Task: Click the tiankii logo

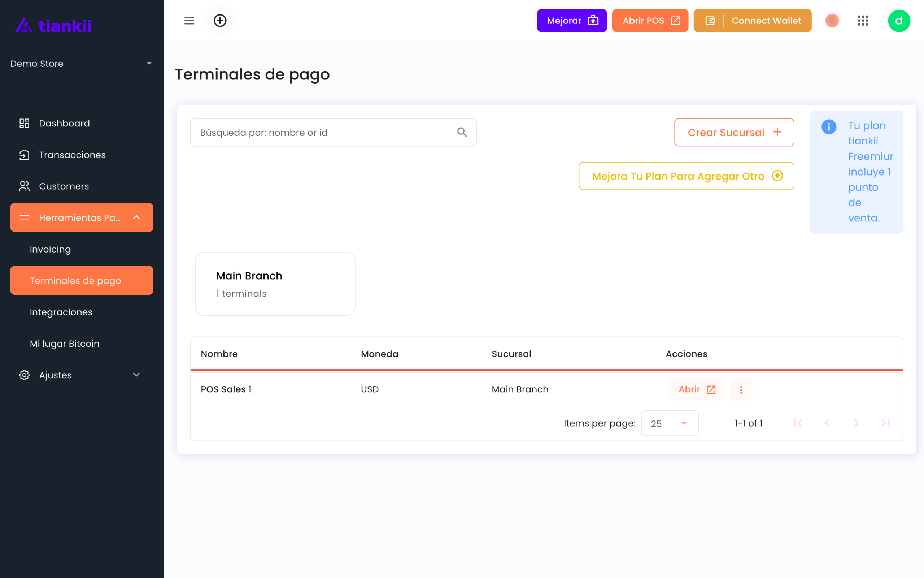Action: 53,25
